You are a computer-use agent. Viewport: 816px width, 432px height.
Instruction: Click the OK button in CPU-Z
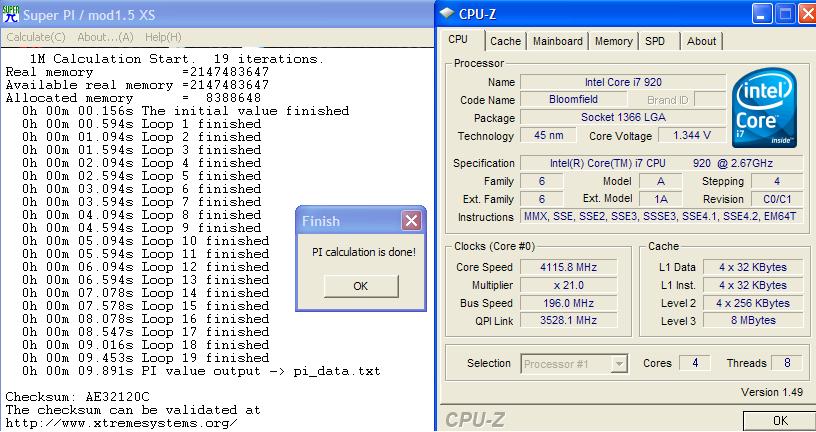[x=780, y=421]
